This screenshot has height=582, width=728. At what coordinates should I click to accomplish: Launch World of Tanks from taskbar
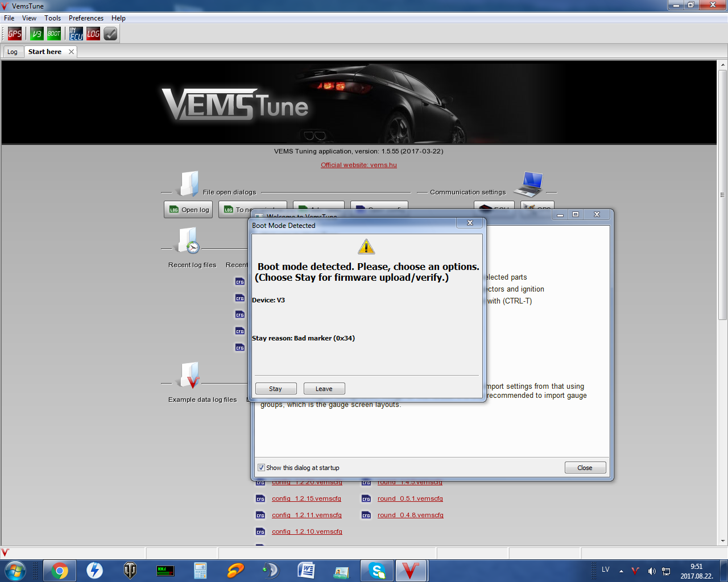(x=130, y=570)
